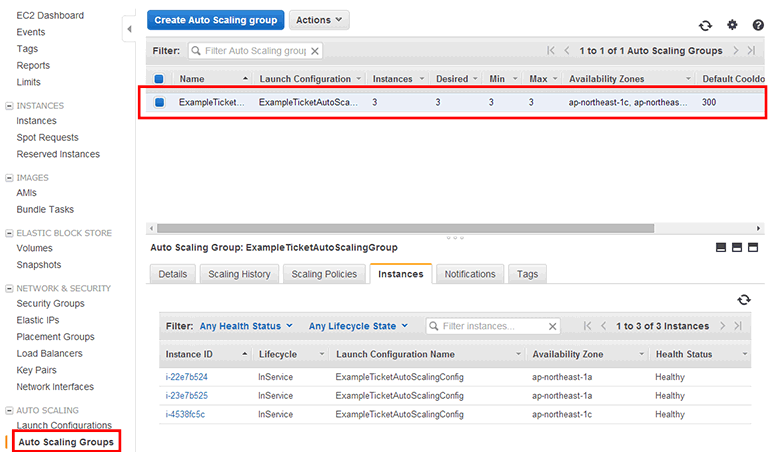This screenshot has width=770, height=452.
Task: Clear the Auto Scaling groups filter text
Action: pyautogui.click(x=315, y=50)
